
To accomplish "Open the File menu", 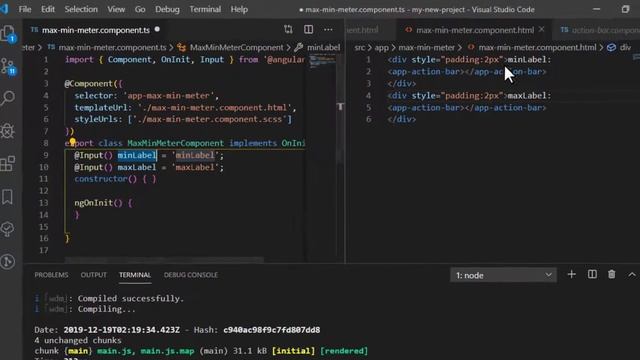I will click(x=25, y=9).
